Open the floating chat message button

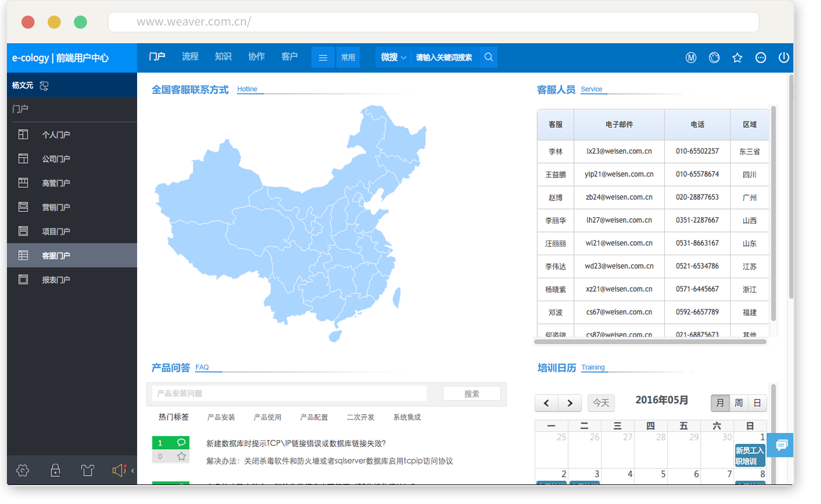781,445
